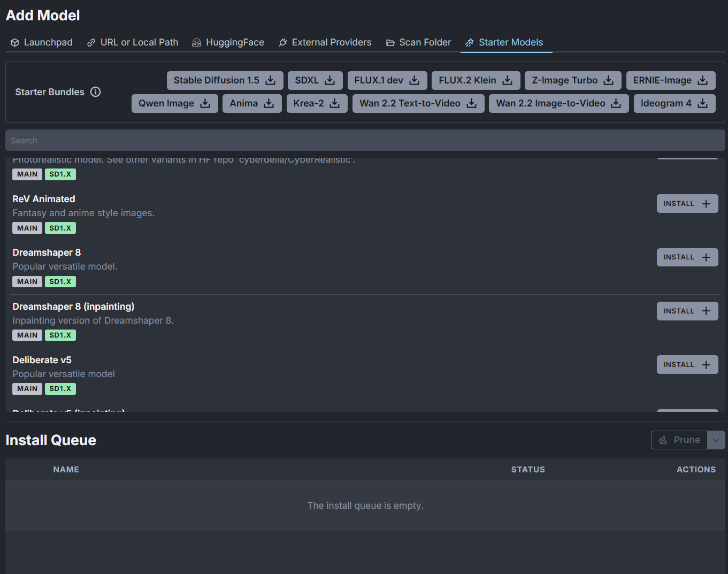
Task: Download the Qwen Image bundle
Action: (175, 103)
